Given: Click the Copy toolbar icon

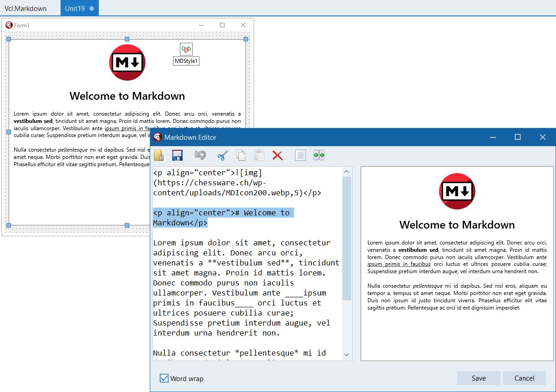Looking at the screenshot, I should 241,156.
